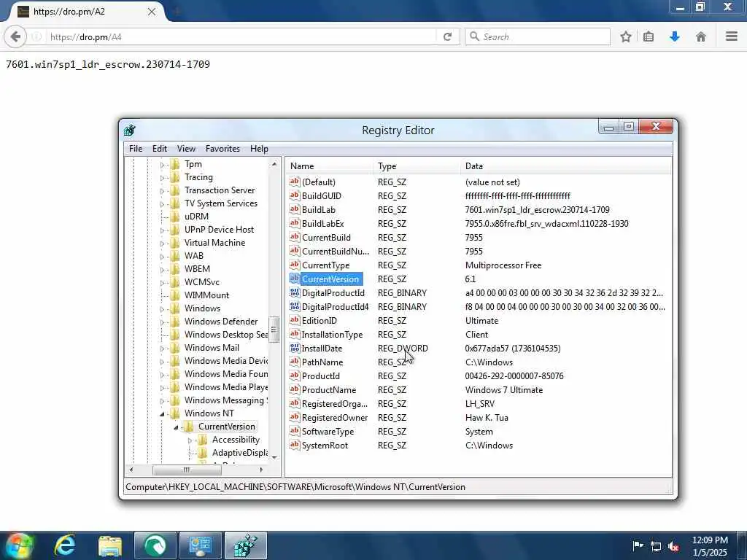
Task: Expand the UPnP Device Host key
Action: [162, 230]
